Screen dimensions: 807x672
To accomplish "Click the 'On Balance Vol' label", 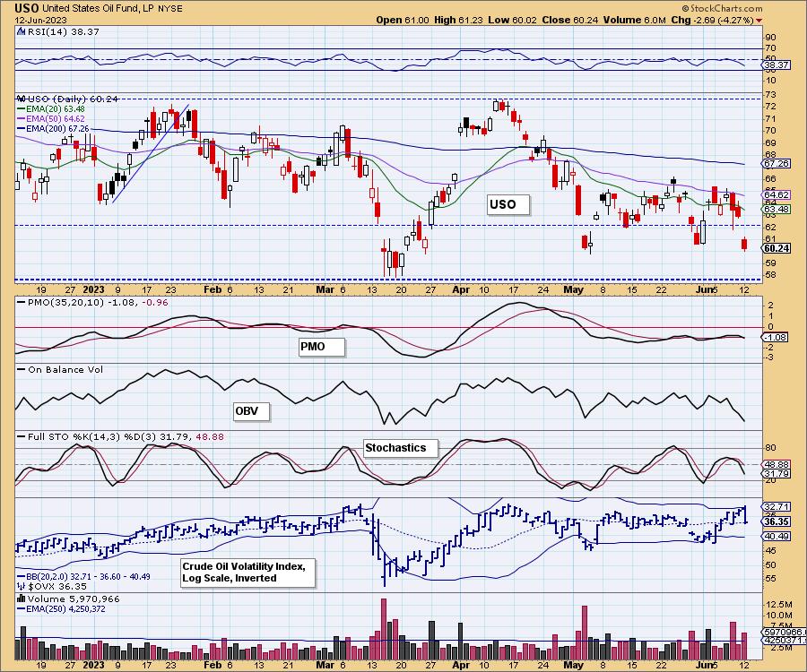I will pyautogui.click(x=60, y=369).
